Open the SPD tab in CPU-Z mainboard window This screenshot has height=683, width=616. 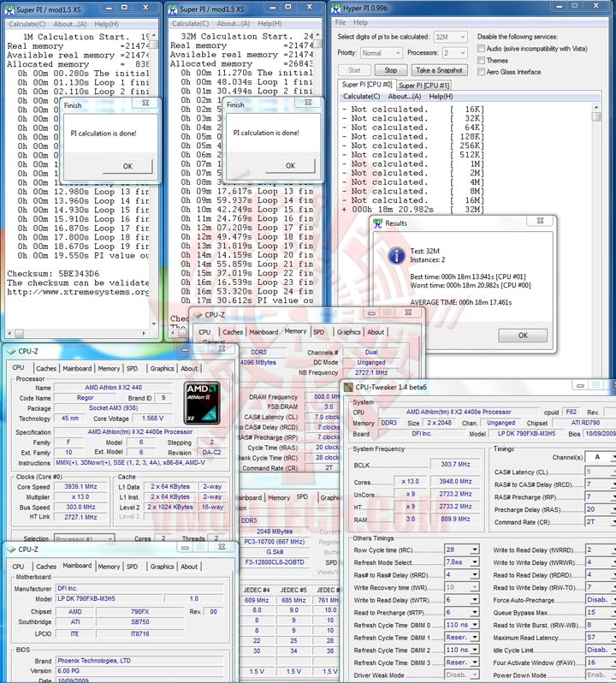pos(132,567)
